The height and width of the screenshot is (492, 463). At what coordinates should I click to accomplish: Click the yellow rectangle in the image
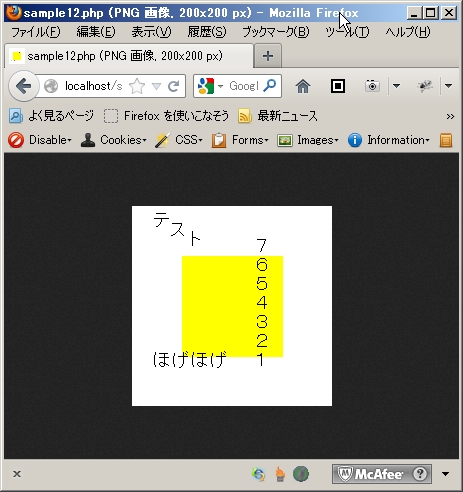tap(232, 306)
